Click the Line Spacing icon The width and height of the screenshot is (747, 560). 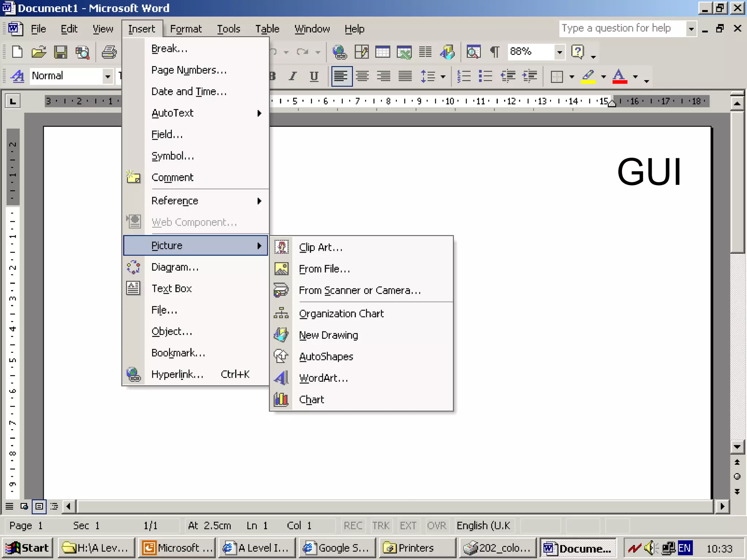point(428,76)
